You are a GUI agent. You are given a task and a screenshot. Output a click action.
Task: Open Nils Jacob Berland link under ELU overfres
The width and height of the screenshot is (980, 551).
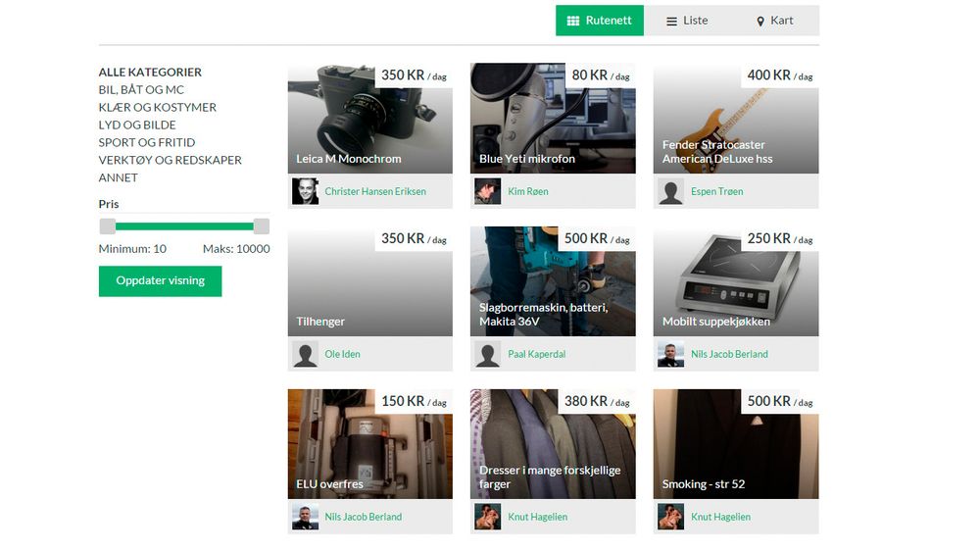(x=364, y=517)
